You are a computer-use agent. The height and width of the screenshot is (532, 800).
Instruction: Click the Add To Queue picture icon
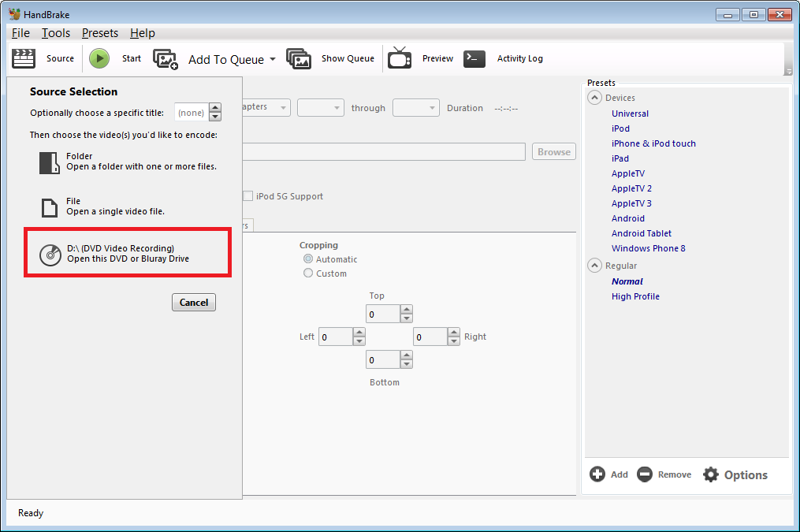pos(166,59)
